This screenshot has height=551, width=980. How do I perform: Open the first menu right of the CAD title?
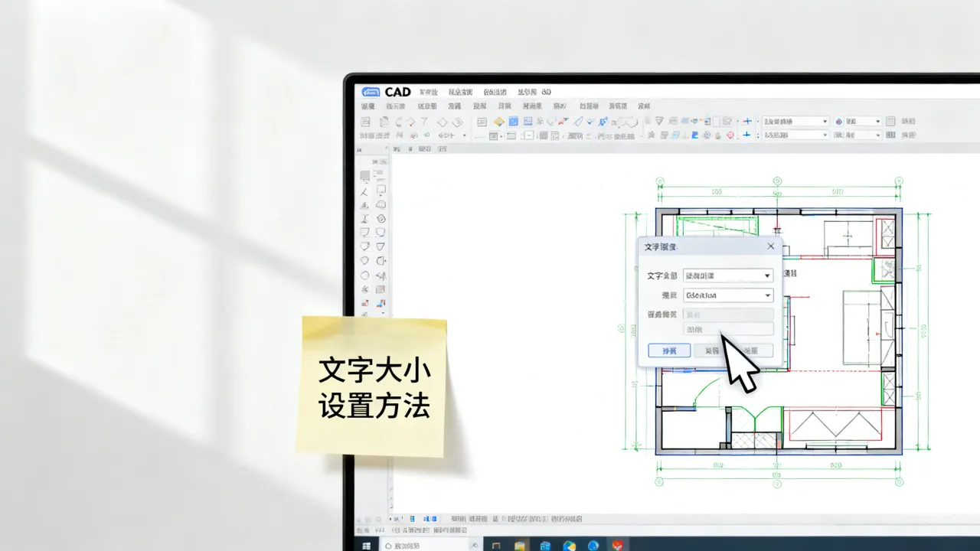(x=430, y=92)
